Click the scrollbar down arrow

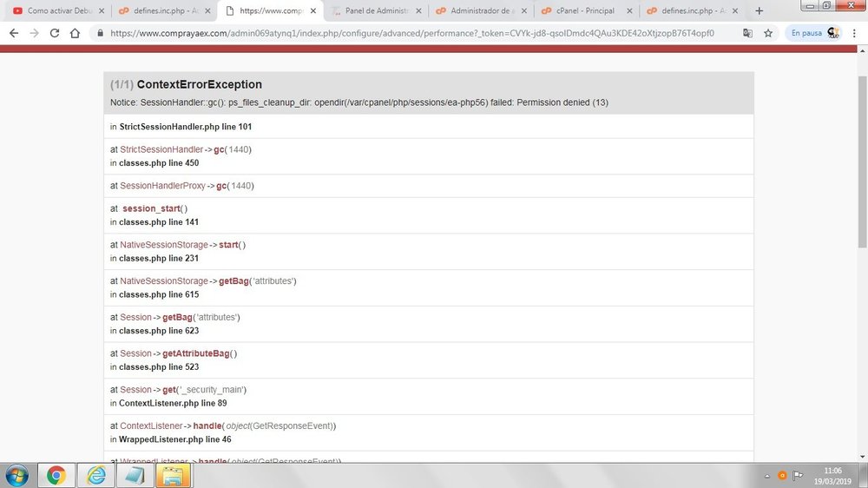pyautogui.click(x=863, y=457)
